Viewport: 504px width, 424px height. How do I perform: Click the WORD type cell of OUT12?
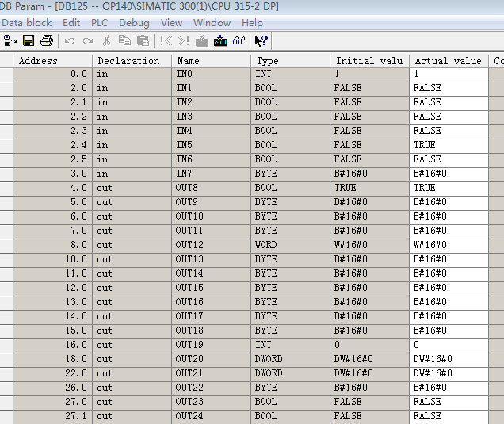(291, 245)
